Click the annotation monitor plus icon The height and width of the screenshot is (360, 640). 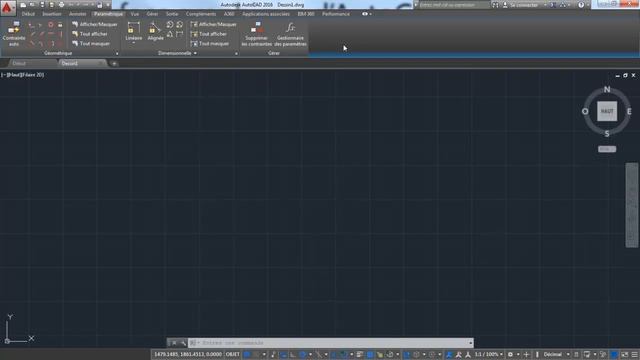pyautogui.click(x=527, y=354)
